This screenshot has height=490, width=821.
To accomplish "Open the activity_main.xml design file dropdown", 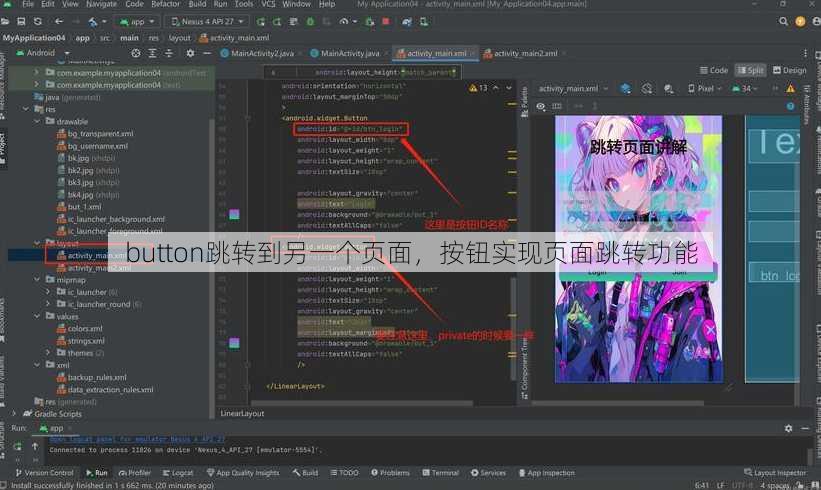I will (573, 88).
